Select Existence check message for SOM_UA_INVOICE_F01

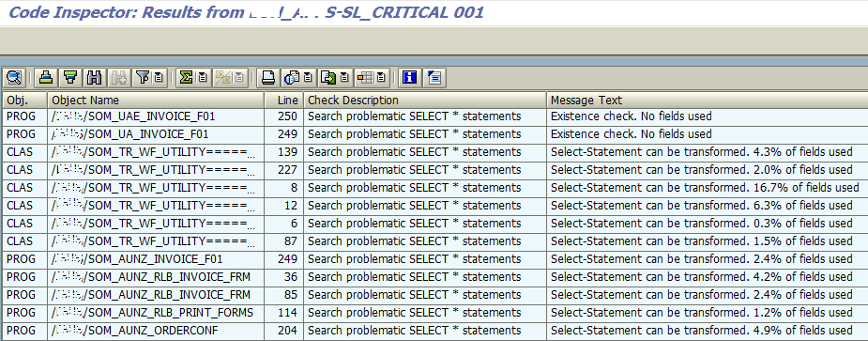[x=632, y=134]
